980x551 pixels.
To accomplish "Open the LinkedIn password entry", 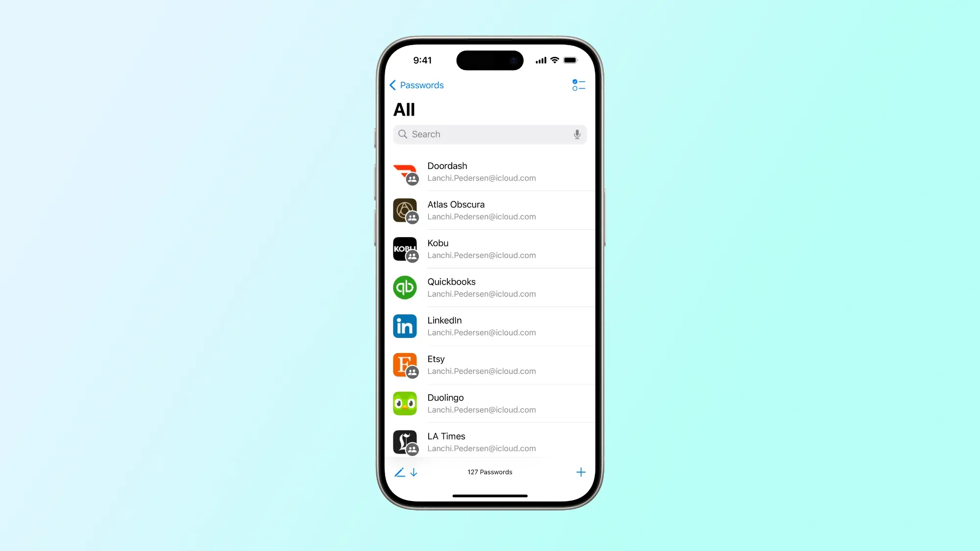I will click(490, 326).
